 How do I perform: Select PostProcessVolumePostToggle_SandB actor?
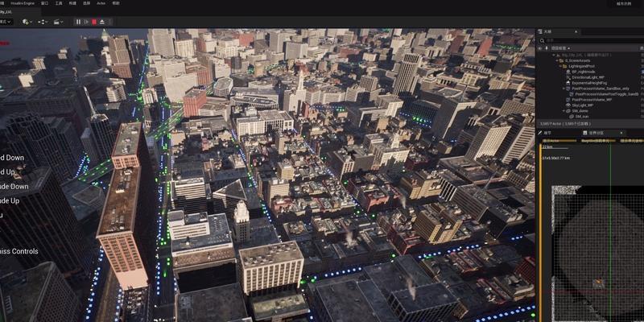[x=606, y=94]
